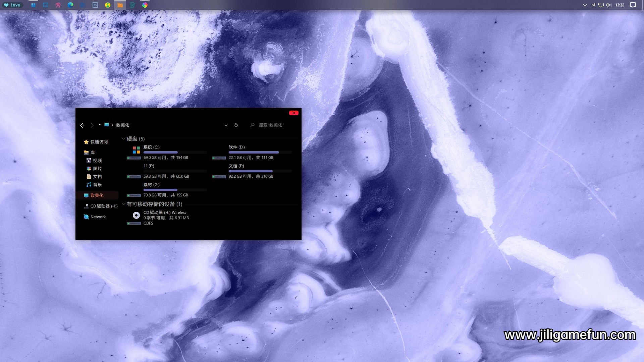Switch to File Explorer folder taskbar icon
Screen dimensions: 644x362
pos(120,5)
